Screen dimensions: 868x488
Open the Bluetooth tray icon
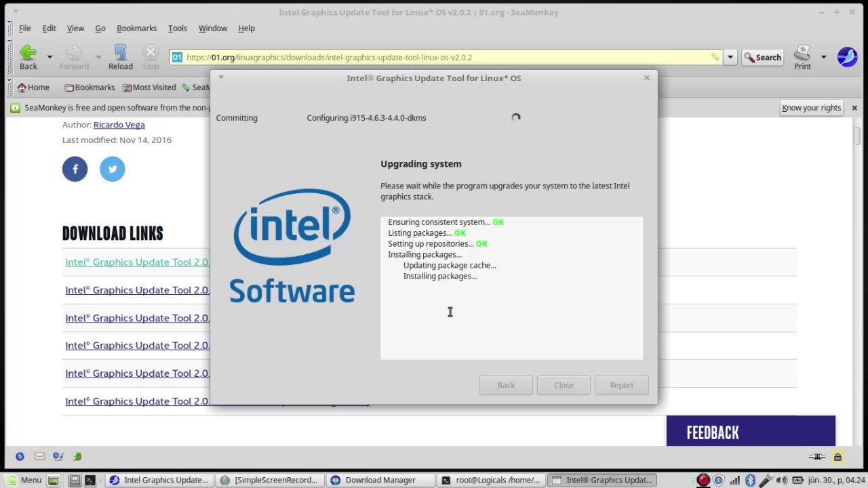click(x=750, y=480)
